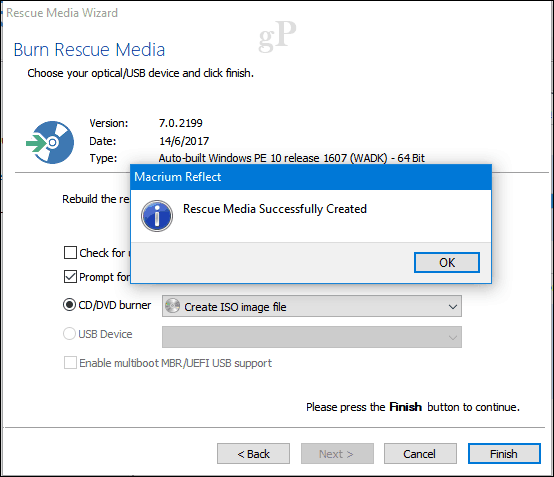The image size is (554, 477).
Task: Click 'Please press the Finish button' text
Action: [x=413, y=407]
